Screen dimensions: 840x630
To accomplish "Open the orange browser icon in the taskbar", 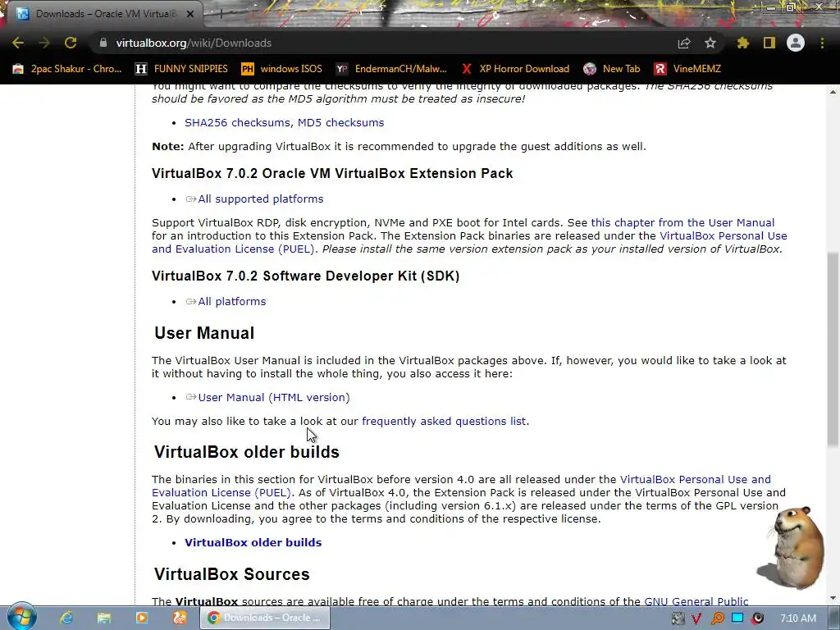I will 179,618.
